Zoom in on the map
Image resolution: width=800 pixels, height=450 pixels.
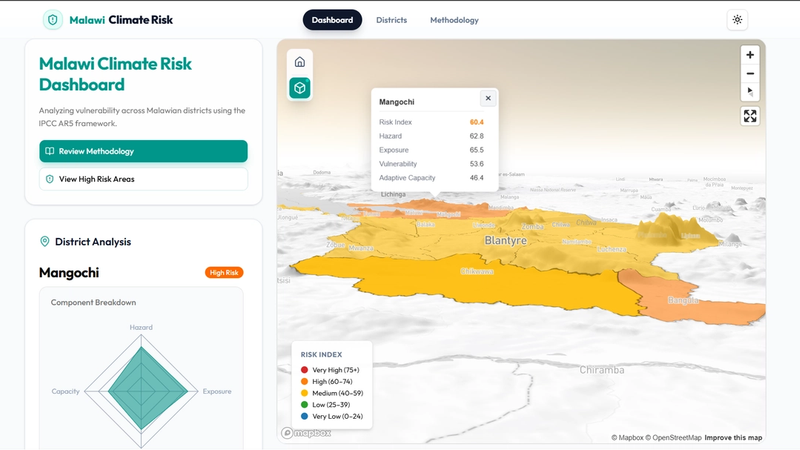(x=750, y=55)
